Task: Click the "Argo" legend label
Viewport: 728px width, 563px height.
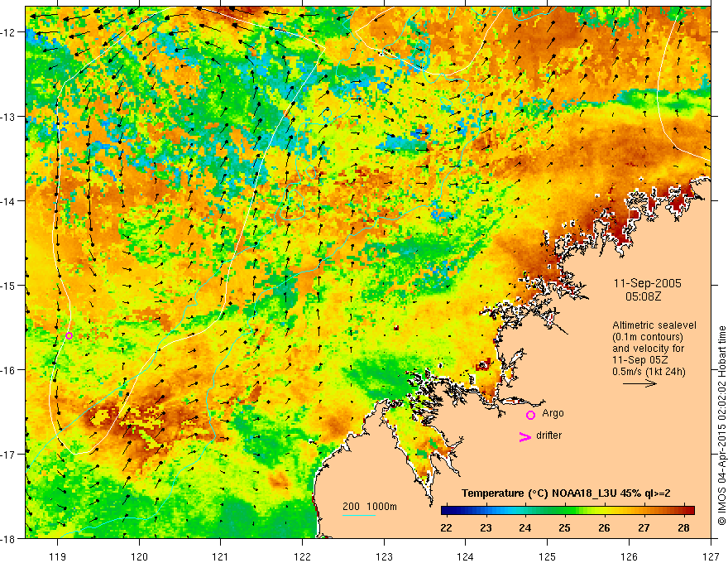Action: click(x=553, y=413)
